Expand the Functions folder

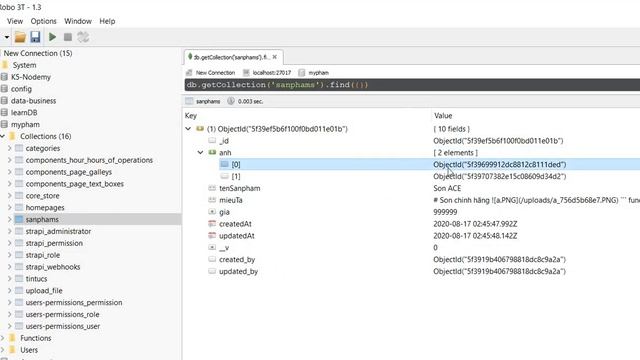point(3,338)
